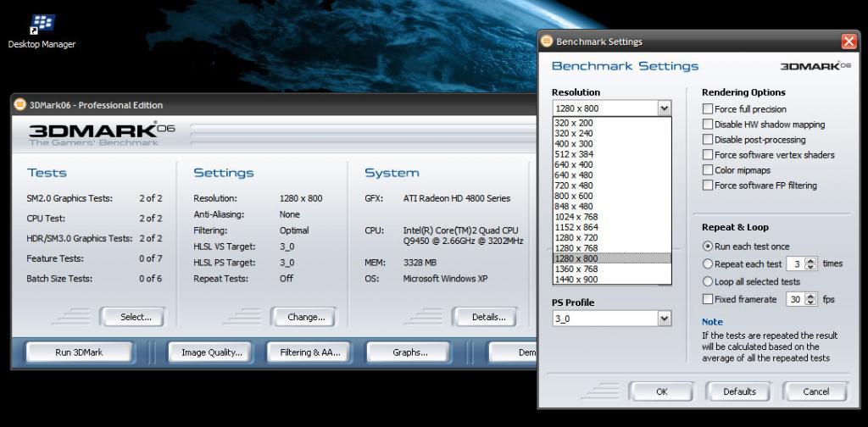
Task: Click the Resolution value 1280 x 800 in Settings
Action: point(301,198)
